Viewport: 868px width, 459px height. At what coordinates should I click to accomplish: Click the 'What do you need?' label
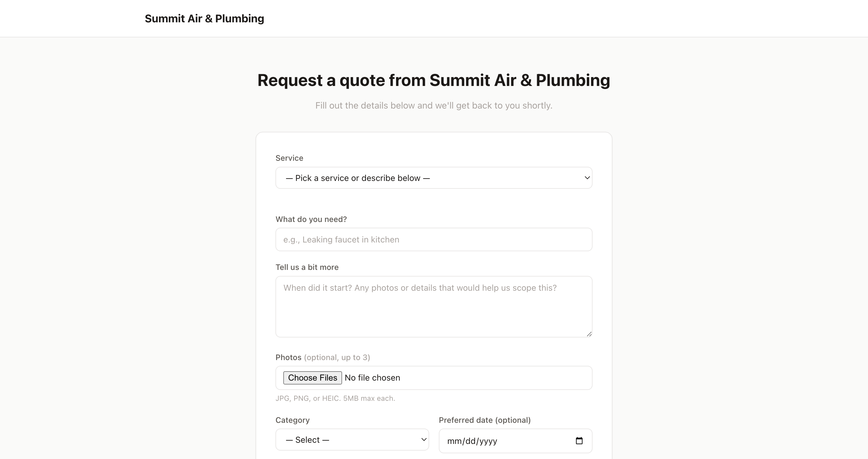(x=311, y=220)
